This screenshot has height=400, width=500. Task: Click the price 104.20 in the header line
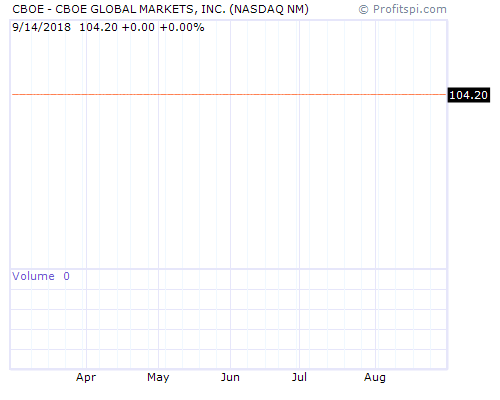[x=98, y=27]
